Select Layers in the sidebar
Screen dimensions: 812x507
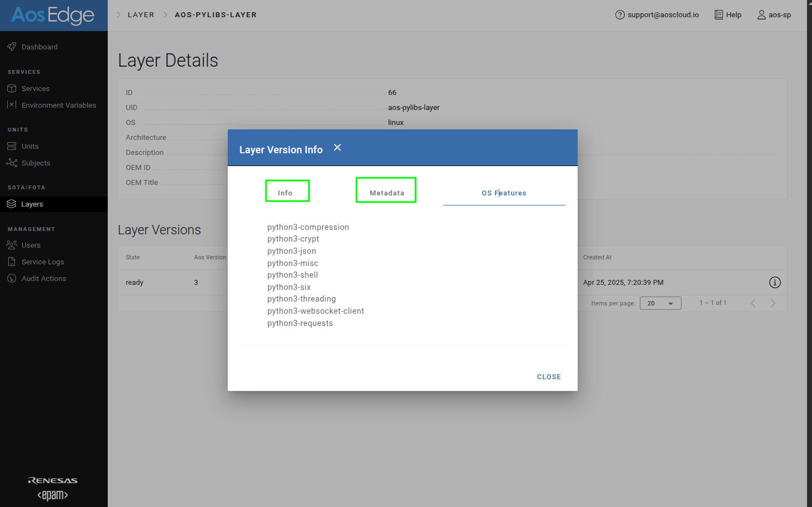[x=32, y=204]
